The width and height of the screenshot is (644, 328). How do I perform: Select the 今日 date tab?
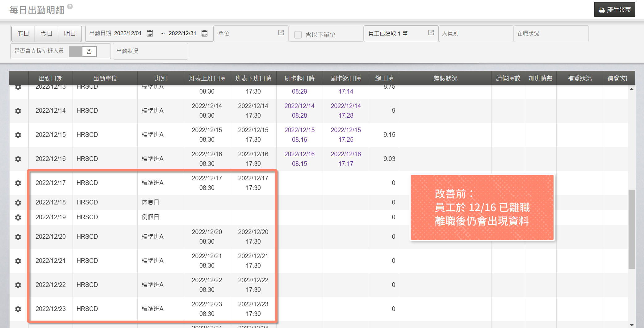pos(46,33)
